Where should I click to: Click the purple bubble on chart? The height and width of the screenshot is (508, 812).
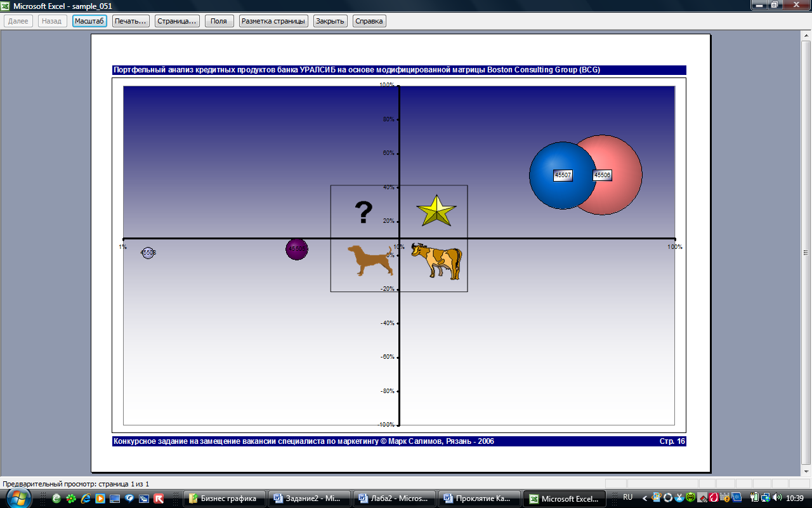tap(296, 250)
